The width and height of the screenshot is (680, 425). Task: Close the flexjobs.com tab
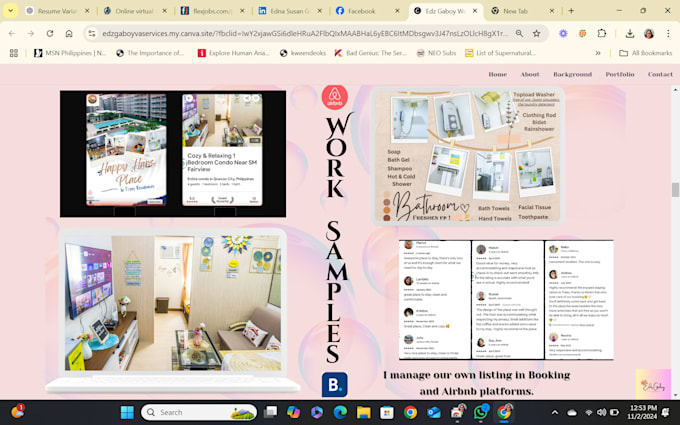242,11
